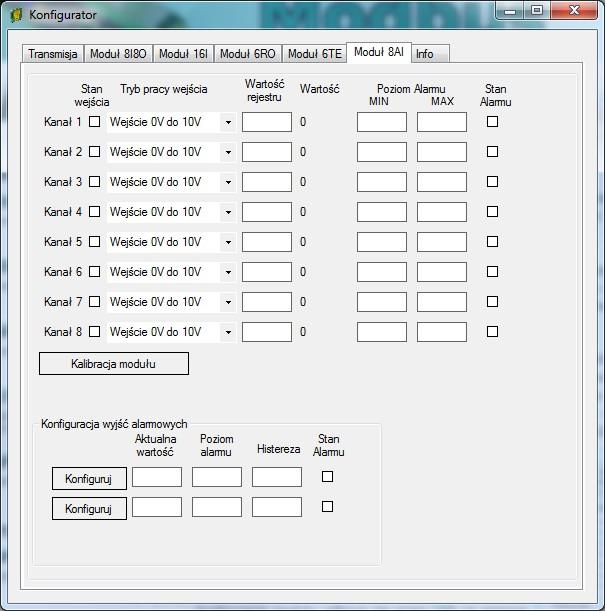Check Stan Alarmu box for Kanał 8
This screenshot has height=611, width=605.
click(492, 332)
